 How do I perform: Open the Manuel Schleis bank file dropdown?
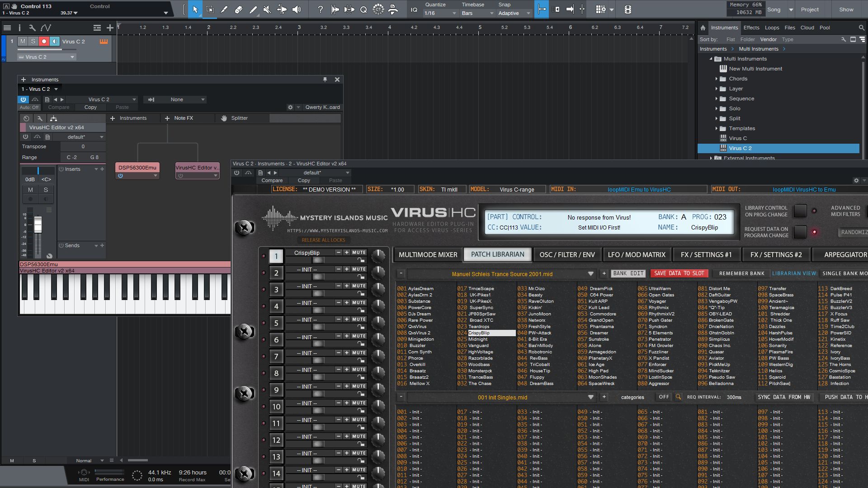[x=590, y=274]
